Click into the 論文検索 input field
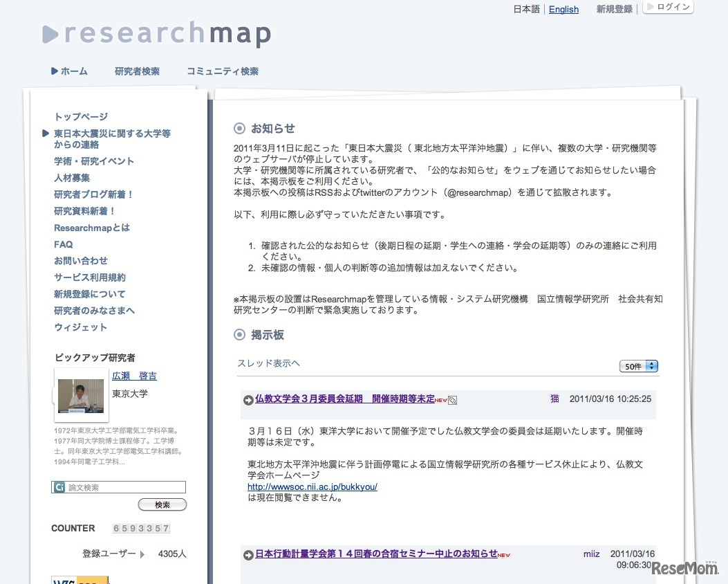The image size is (728, 584). (125, 487)
